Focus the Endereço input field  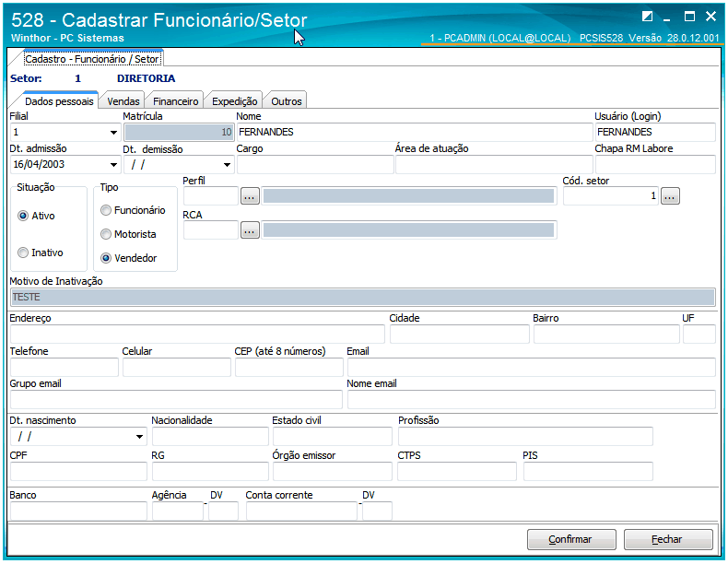click(x=197, y=335)
